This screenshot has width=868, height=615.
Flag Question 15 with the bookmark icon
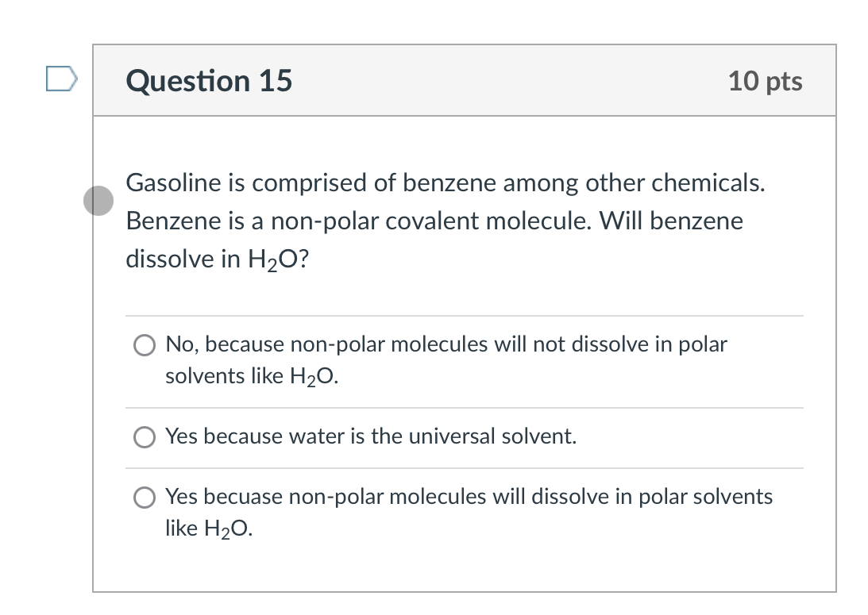click(x=62, y=79)
